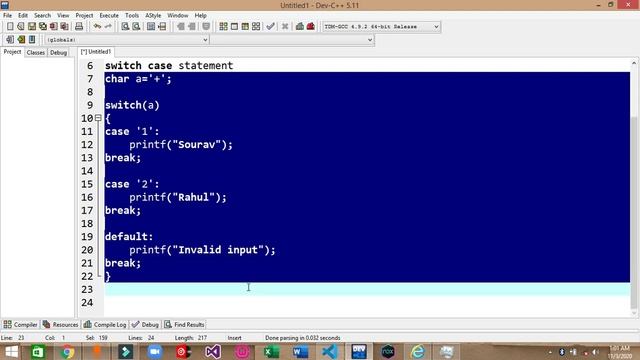The height and width of the screenshot is (360, 640).
Task: Compile the program with the Compile icon
Action: (x=223, y=27)
